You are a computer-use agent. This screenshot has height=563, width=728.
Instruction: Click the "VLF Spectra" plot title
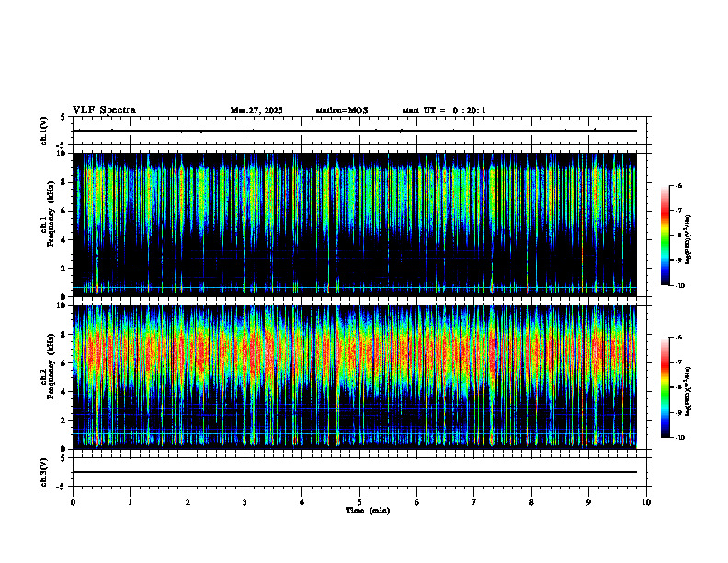pos(104,110)
